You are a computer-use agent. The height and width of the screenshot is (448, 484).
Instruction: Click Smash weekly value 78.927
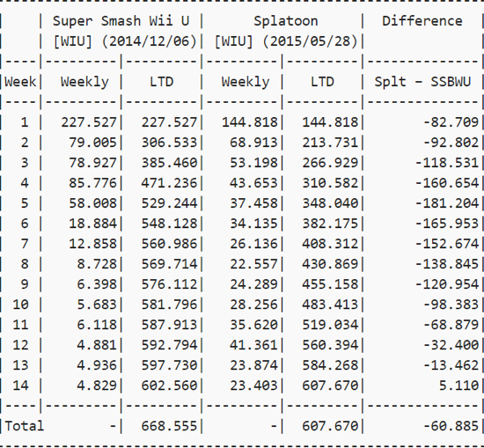[93, 163]
